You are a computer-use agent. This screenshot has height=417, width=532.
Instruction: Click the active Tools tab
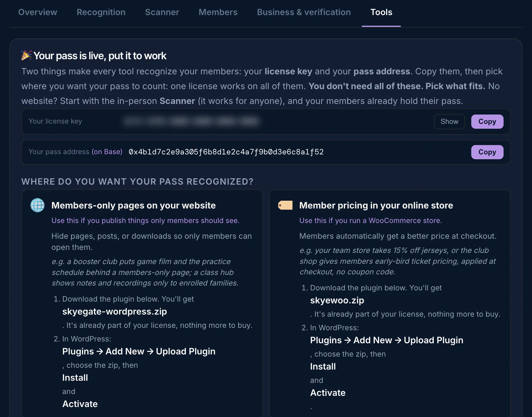coord(381,12)
